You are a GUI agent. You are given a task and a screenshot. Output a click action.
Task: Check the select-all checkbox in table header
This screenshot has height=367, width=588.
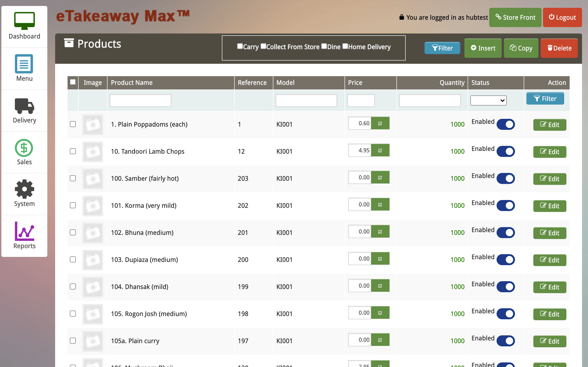coord(73,82)
